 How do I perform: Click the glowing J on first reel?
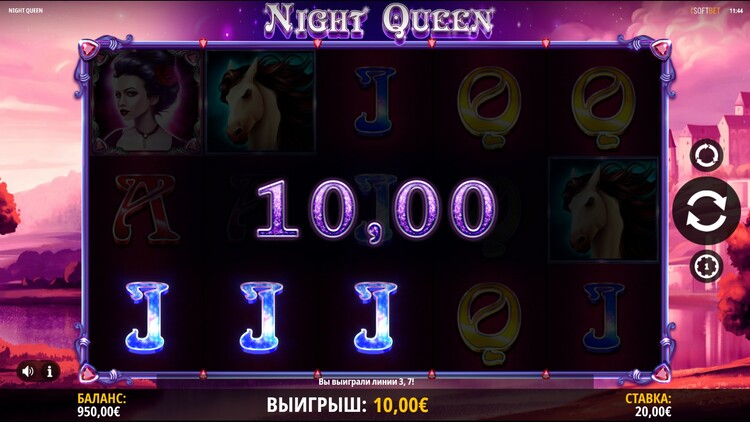click(146, 317)
